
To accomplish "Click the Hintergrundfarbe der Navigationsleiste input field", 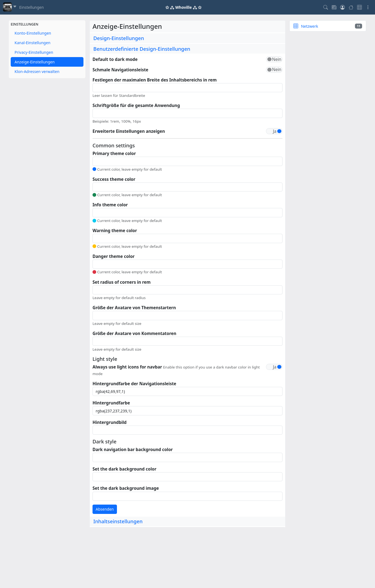I will (x=187, y=392).
